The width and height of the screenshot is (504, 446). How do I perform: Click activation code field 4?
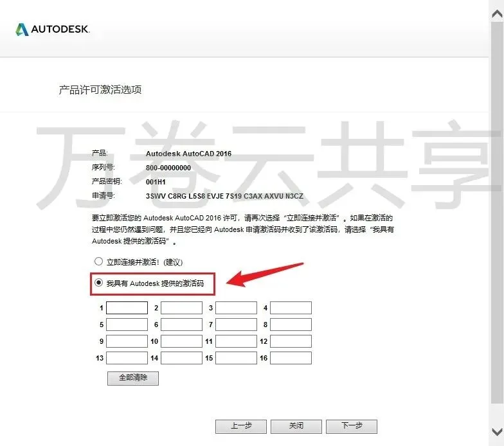291,308
